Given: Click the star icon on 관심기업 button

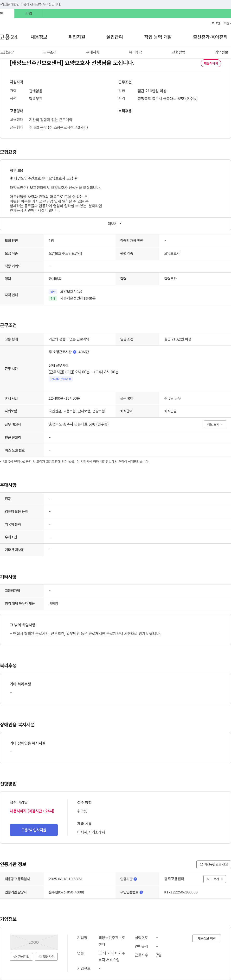Looking at the screenshot, I should pyautogui.click(x=15, y=956).
